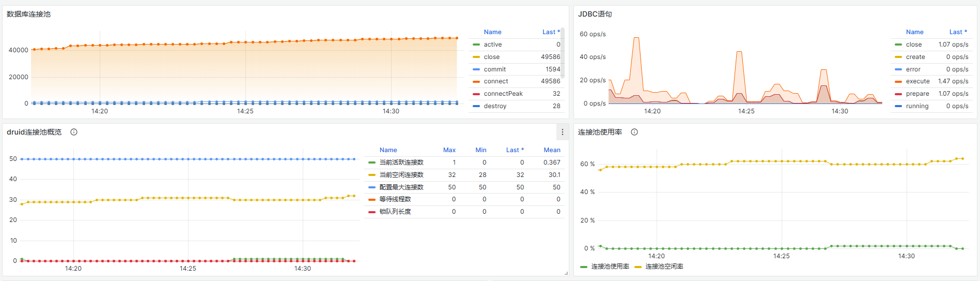Toggle 连接池使用率 series in bottom legend
Screen dimensions: 980x281
coord(610,267)
